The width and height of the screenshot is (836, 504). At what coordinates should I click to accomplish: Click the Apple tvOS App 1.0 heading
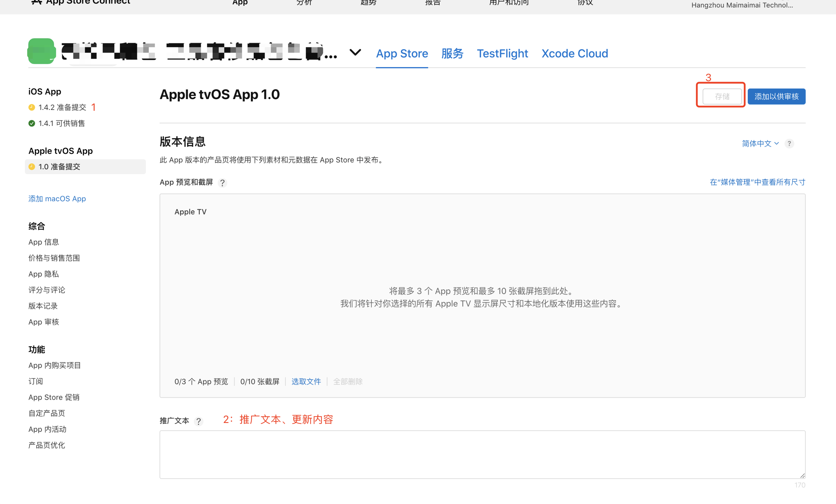tap(220, 94)
